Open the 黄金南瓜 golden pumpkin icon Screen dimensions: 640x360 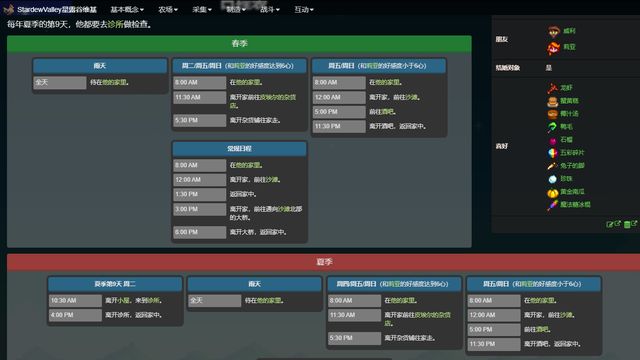(553, 192)
